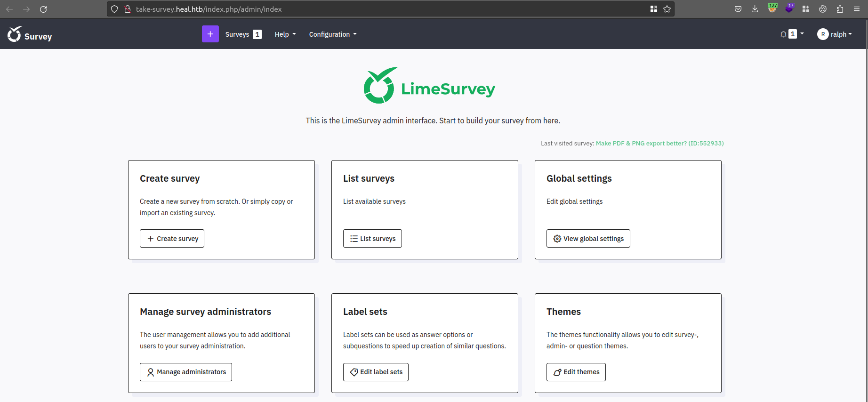Click the browser address bar URL
The width and height of the screenshot is (868, 402).
[x=209, y=9]
